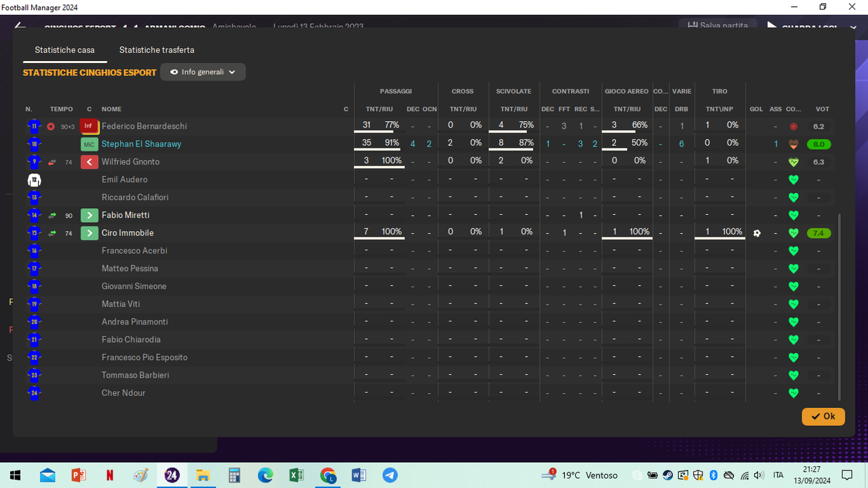Click the red substituted-off arrow badge for Gnonto
This screenshot has height=488, width=868.
coord(90,162)
